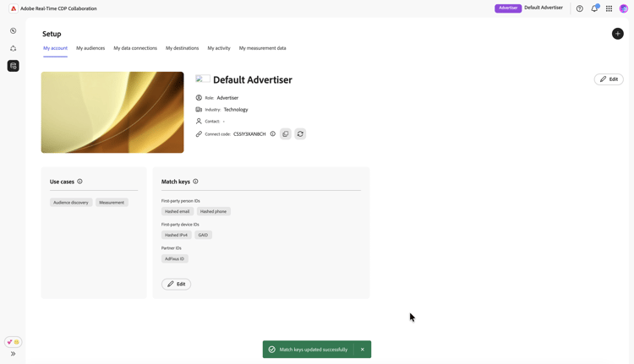Open the first icon in left sidebar
This screenshot has width=634, height=364.
point(14,30)
